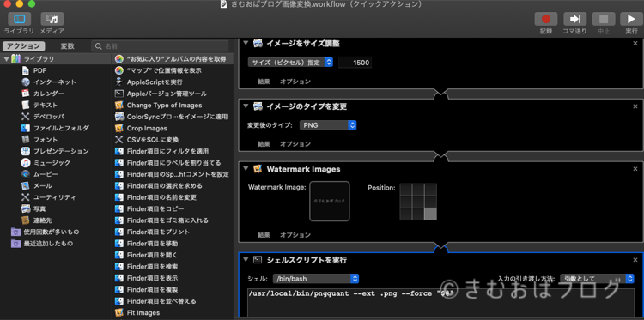Remove the イメージをサイズ調整 action

635,44
